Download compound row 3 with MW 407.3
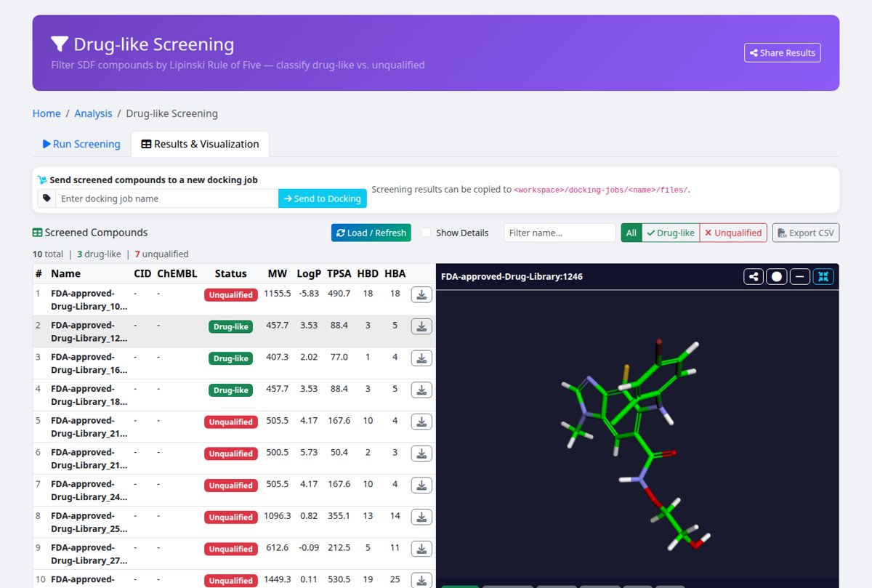872x588 pixels. (x=421, y=358)
